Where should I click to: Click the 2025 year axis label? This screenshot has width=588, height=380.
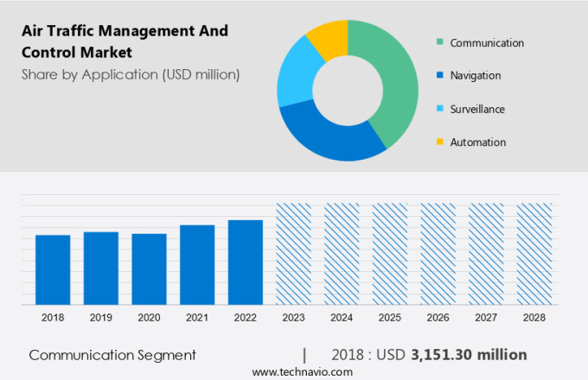(389, 318)
